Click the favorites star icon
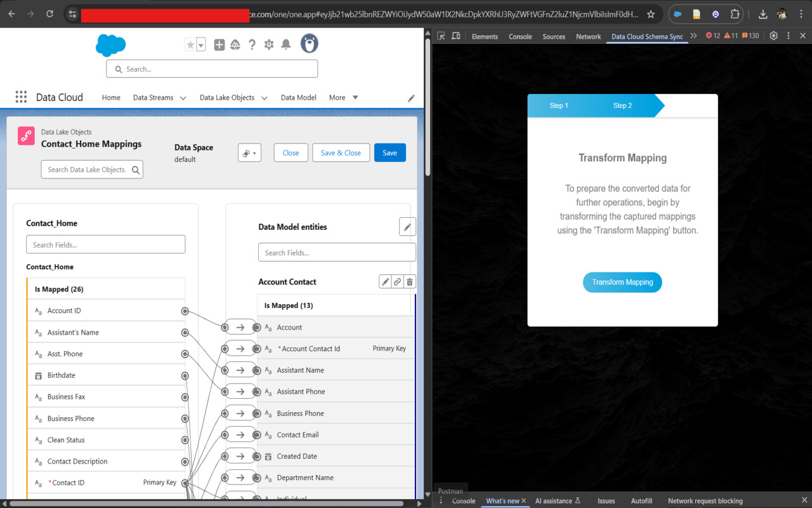This screenshot has width=812, height=508. (190, 45)
